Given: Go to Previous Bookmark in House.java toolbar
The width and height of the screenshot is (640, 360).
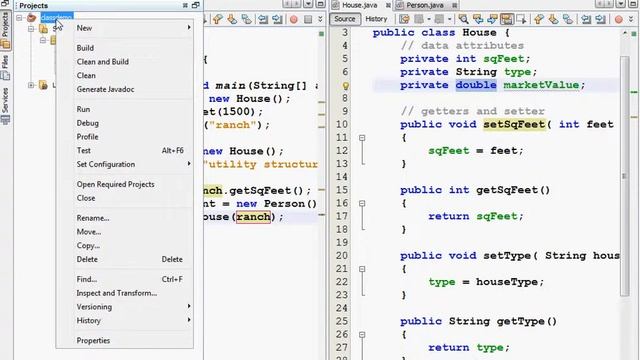Looking at the screenshot, I should (x=539, y=19).
